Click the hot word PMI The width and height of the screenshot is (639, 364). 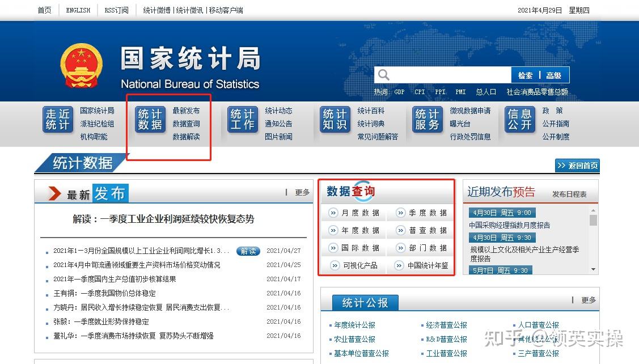coord(460,92)
